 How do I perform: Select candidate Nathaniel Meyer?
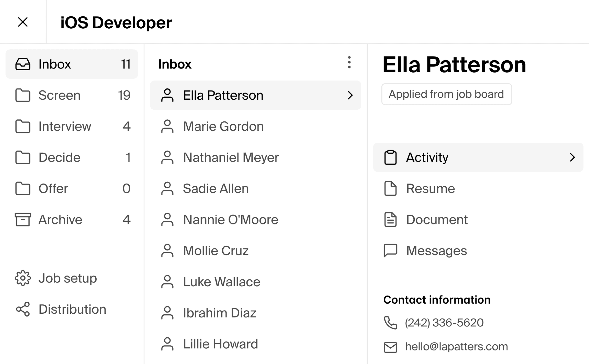(x=231, y=157)
